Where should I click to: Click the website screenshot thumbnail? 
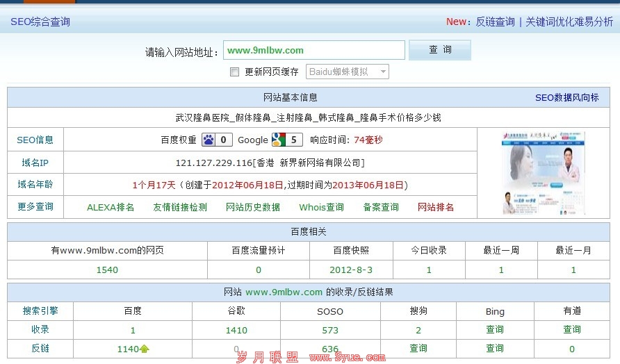[544, 173]
